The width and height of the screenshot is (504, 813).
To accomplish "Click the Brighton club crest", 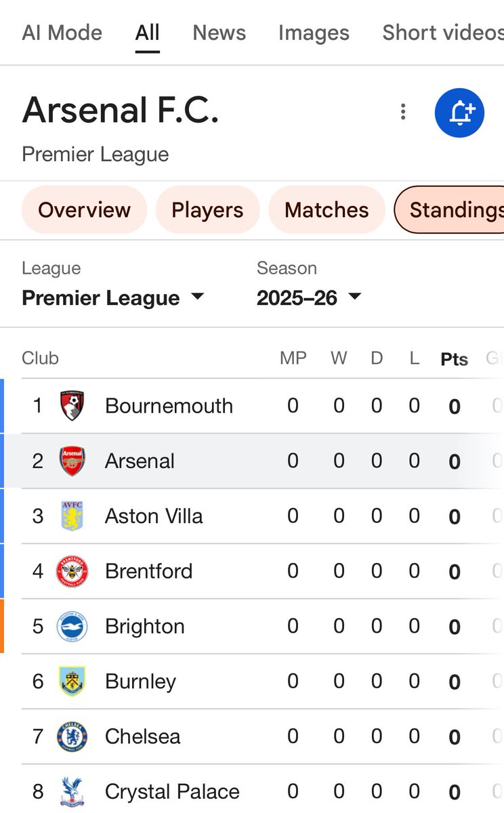I will tap(72, 627).
